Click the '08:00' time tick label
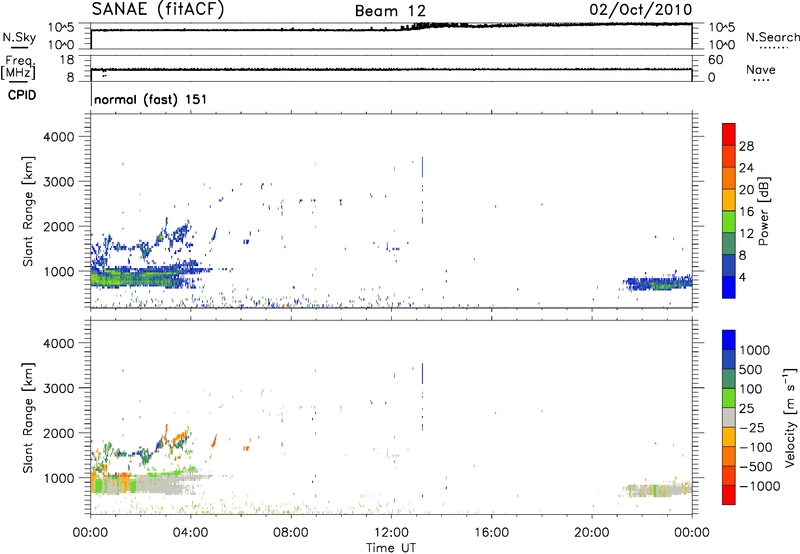This screenshot has width=800, height=554. tap(290, 533)
